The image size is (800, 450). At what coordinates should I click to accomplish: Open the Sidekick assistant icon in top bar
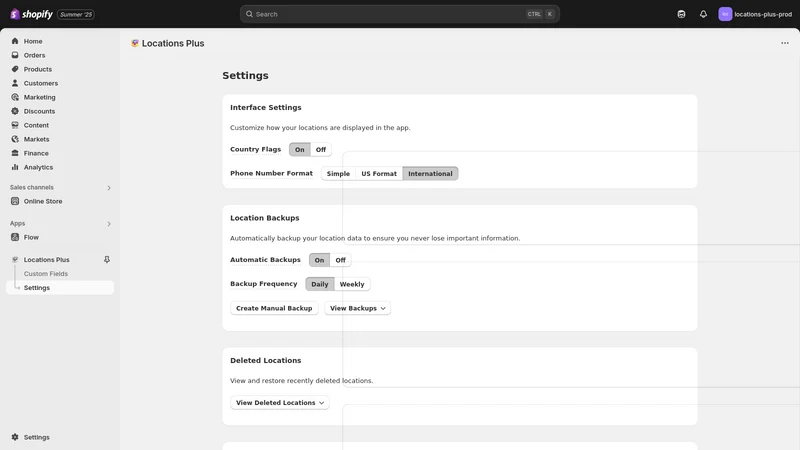681,14
